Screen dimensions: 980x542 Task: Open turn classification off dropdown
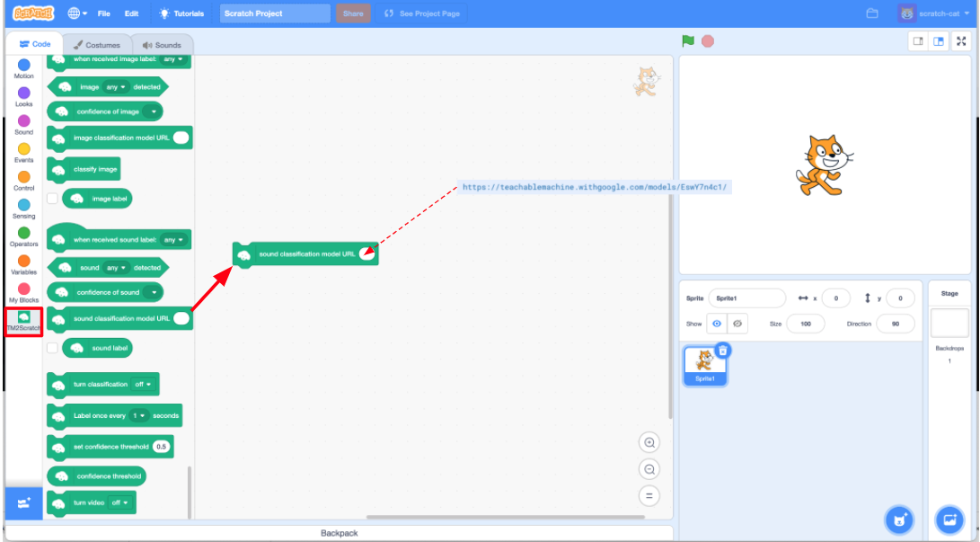coord(143,385)
